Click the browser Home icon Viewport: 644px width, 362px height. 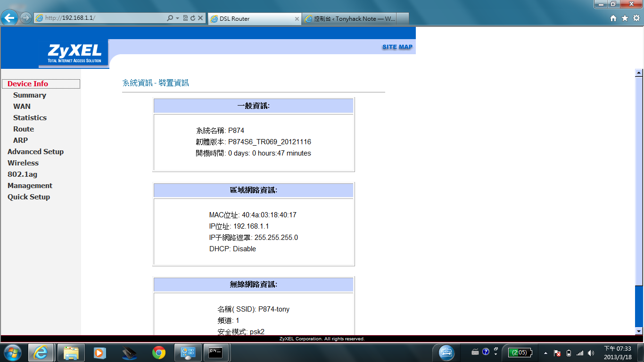(x=613, y=18)
